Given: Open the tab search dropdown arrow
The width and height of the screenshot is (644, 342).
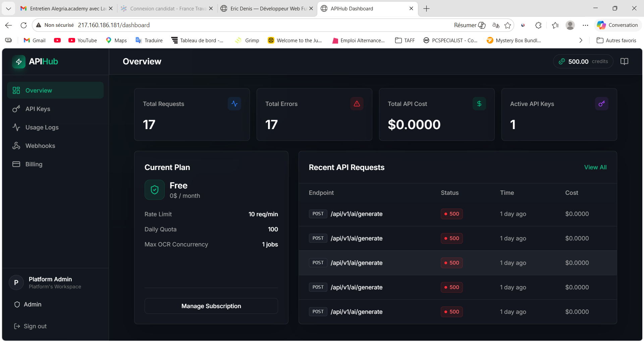Looking at the screenshot, I should (x=8, y=8).
